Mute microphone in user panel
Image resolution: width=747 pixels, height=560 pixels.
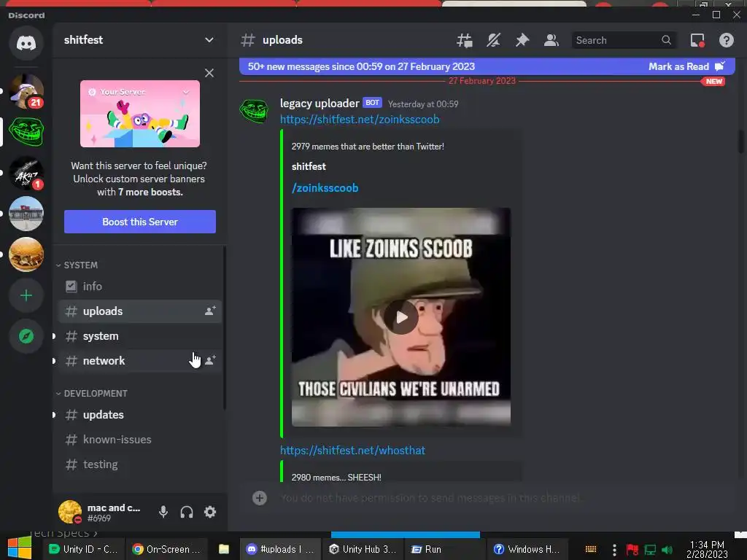pos(163,512)
